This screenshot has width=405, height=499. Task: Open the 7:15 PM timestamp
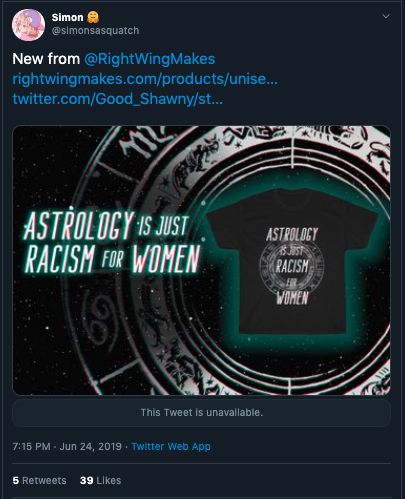pos(31,446)
